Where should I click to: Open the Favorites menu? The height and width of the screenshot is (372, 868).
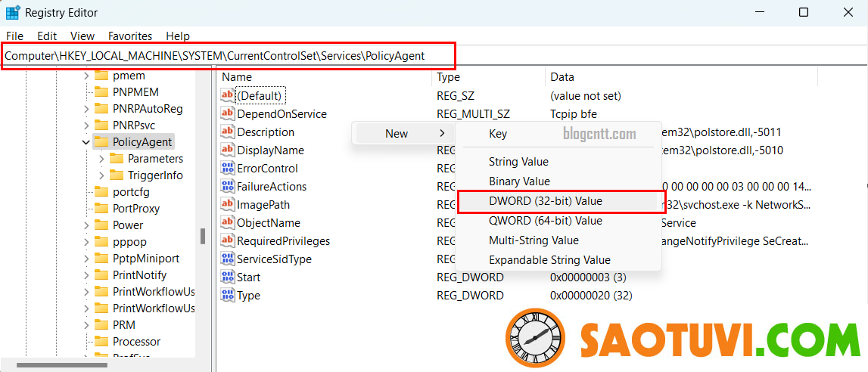(129, 36)
